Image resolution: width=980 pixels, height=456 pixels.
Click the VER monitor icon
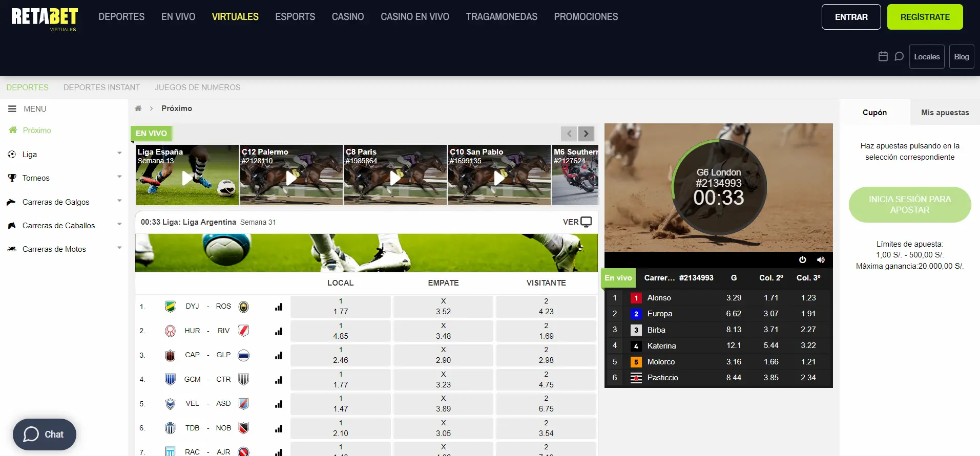[586, 222]
